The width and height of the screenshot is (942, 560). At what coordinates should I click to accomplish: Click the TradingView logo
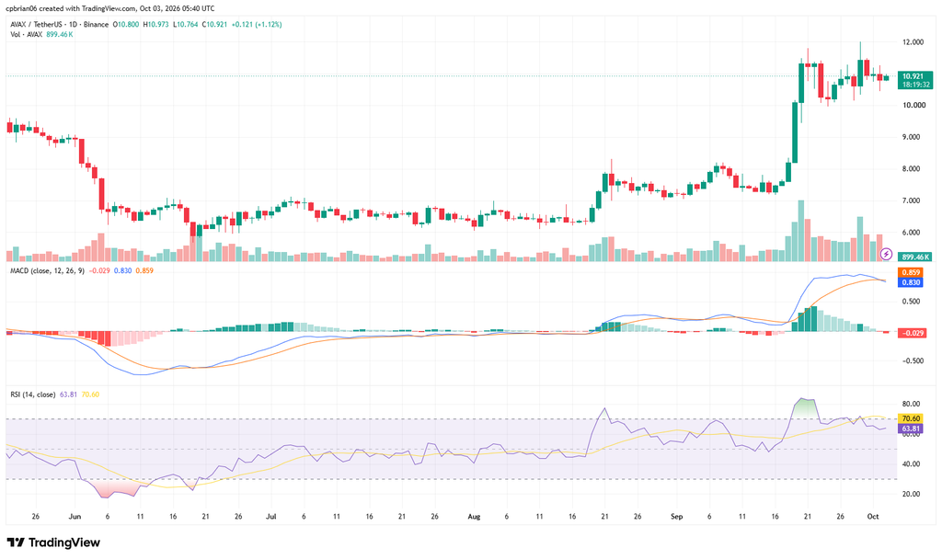point(53,543)
